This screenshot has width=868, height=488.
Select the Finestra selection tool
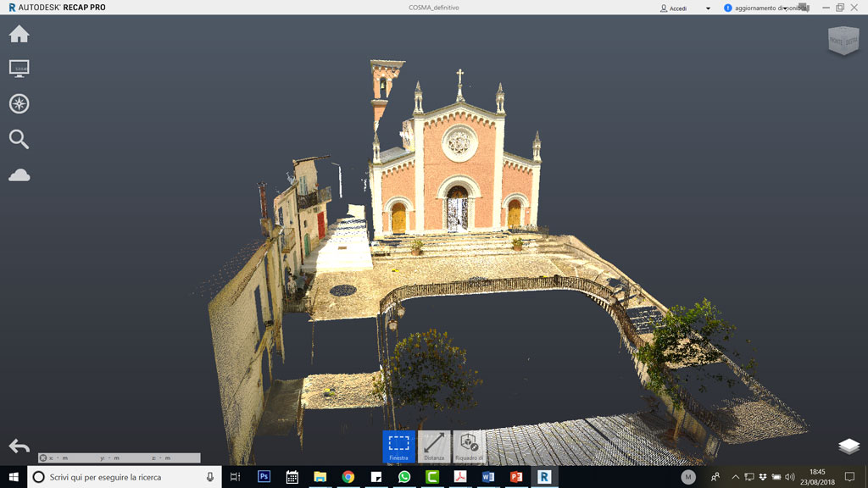pyautogui.click(x=398, y=446)
